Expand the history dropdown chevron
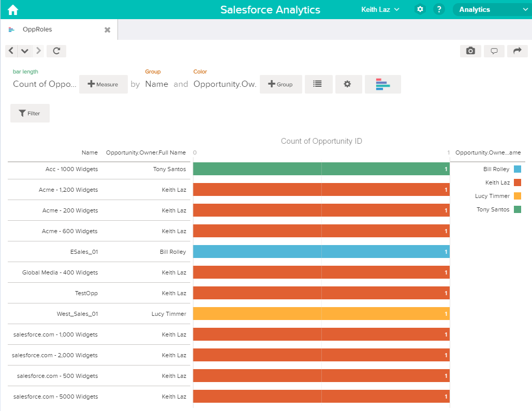 tap(24, 51)
